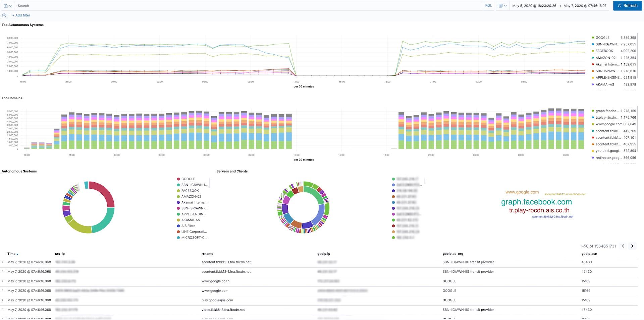
Task: Expand the www.google.com table row
Action: tap(3, 291)
